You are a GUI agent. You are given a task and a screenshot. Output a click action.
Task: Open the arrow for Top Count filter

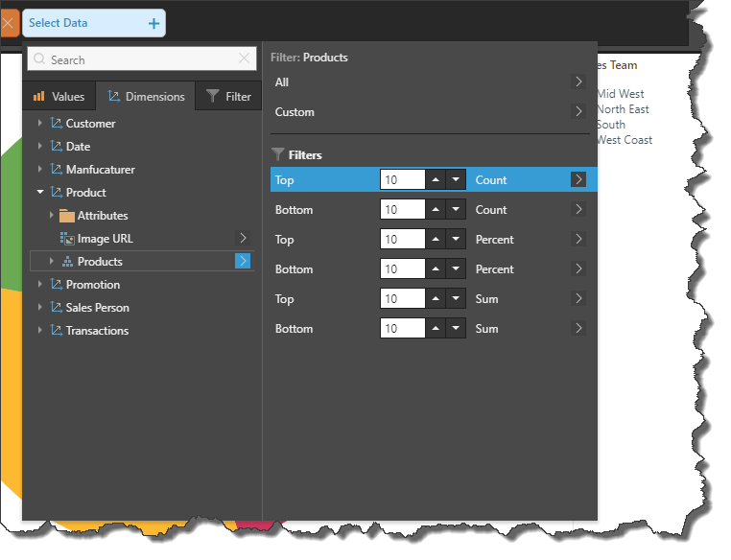tap(578, 179)
